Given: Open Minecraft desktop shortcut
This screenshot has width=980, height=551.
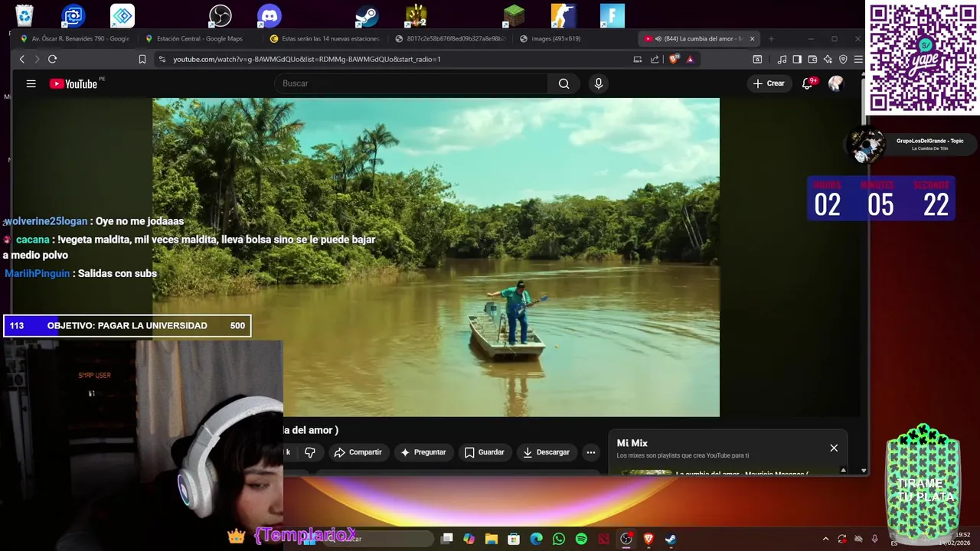Looking at the screenshot, I should click(x=514, y=15).
